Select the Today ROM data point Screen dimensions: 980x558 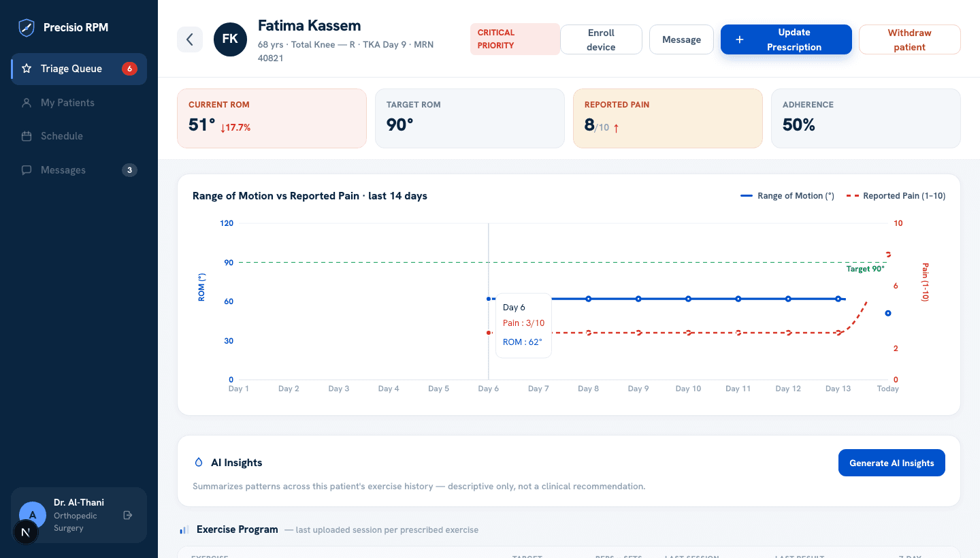click(888, 313)
